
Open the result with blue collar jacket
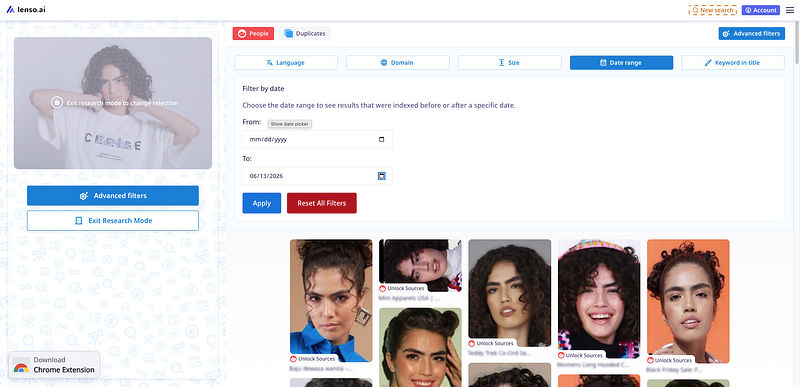[x=331, y=300]
